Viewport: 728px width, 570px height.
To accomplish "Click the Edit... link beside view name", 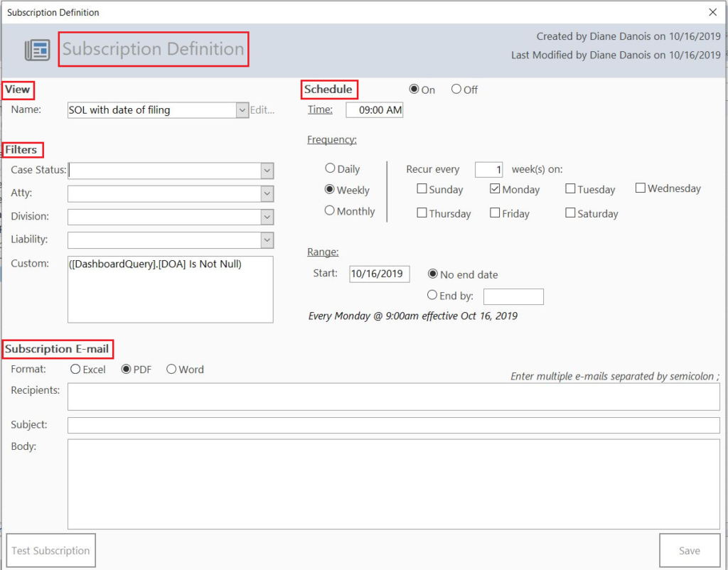I will point(262,110).
